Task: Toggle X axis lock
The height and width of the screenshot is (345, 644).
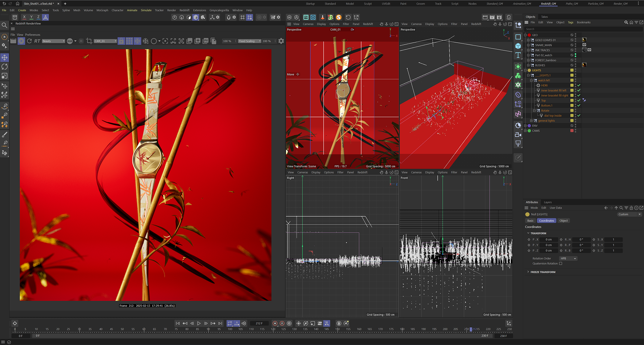Action: (24, 17)
